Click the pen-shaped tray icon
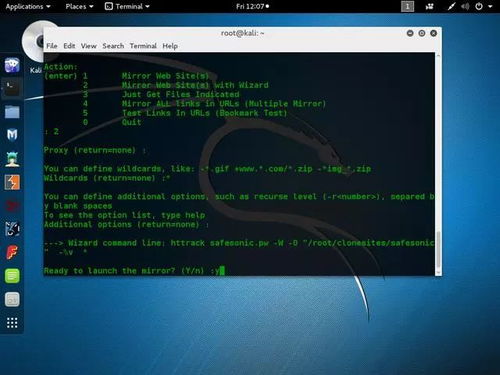 451,6
